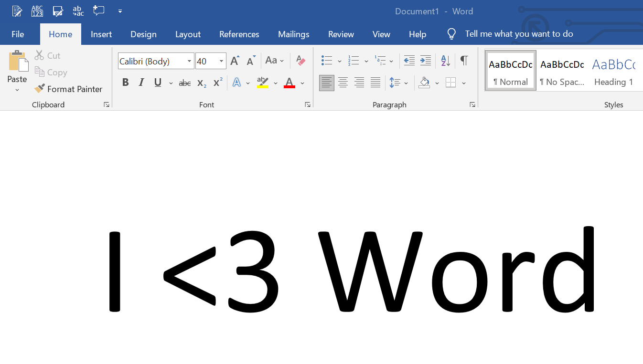Viewport: 643px width, 364px height.
Task: Click the Subscript icon
Action: 201,82
